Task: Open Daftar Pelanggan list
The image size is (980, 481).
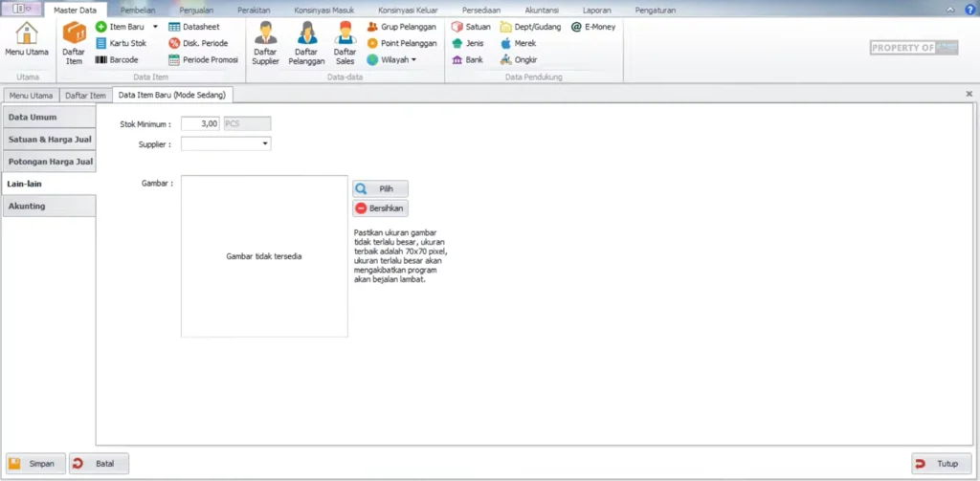Action: pyautogui.click(x=307, y=42)
